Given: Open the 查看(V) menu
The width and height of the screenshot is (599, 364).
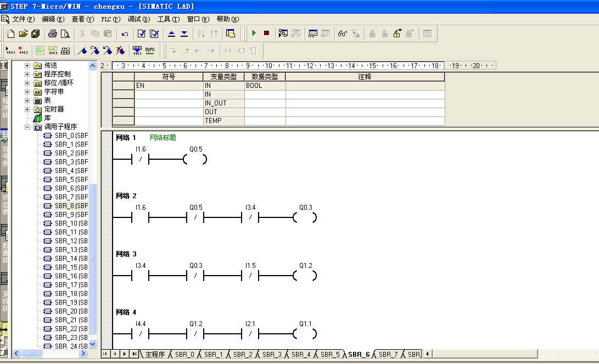Looking at the screenshot, I should click(x=83, y=19).
